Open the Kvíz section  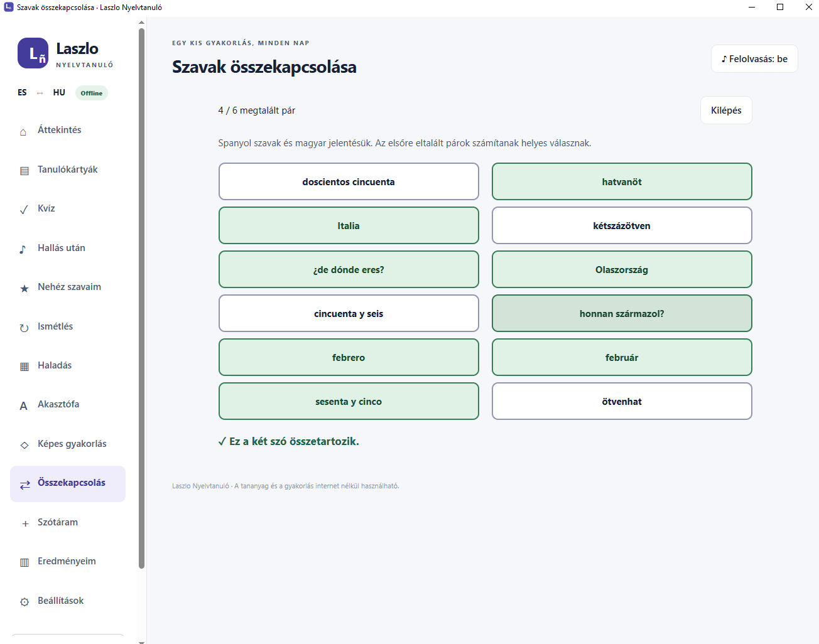pyautogui.click(x=68, y=208)
